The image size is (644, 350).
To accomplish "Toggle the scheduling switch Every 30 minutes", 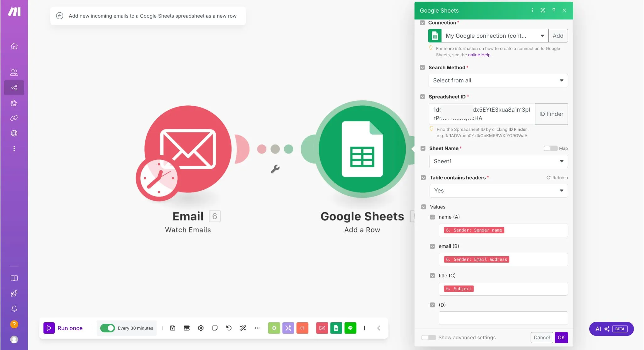I will coord(108,328).
